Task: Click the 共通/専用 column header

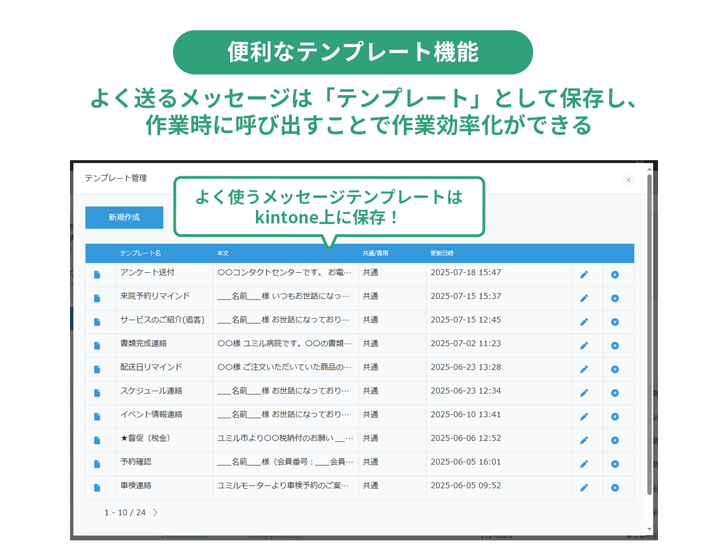Action: pos(375,254)
